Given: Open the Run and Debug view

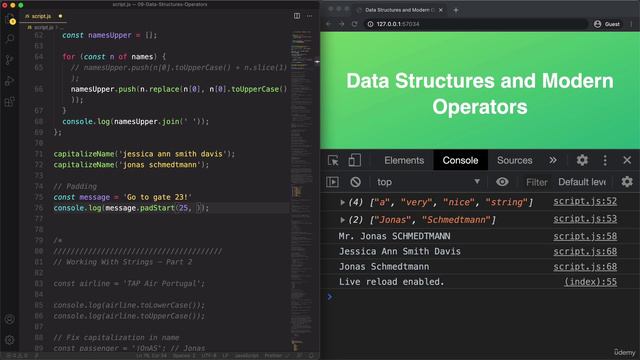Looking at the screenshot, I should click(x=10, y=81).
